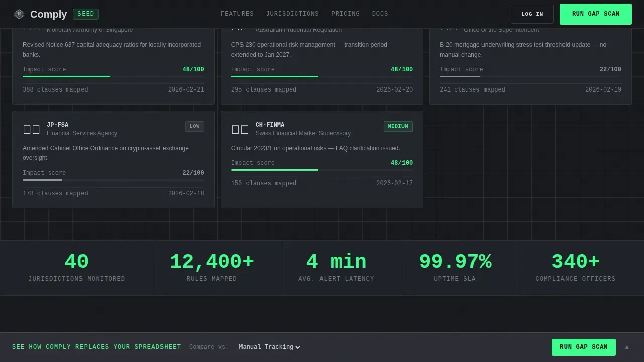Screen dimensions: 644x362
Task: Click the SEED badge
Action: 86,14
